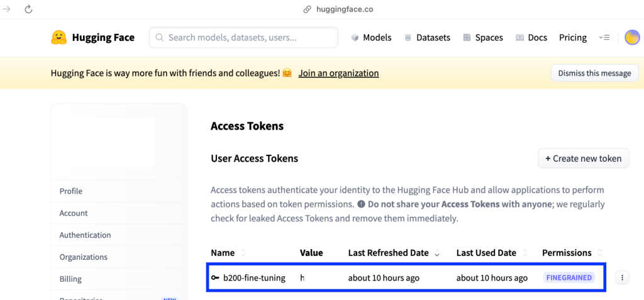Viewport: 644px width, 300px height.
Task: Open three-dot menu for b200-fine-tuning token
Action: [622, 278]
